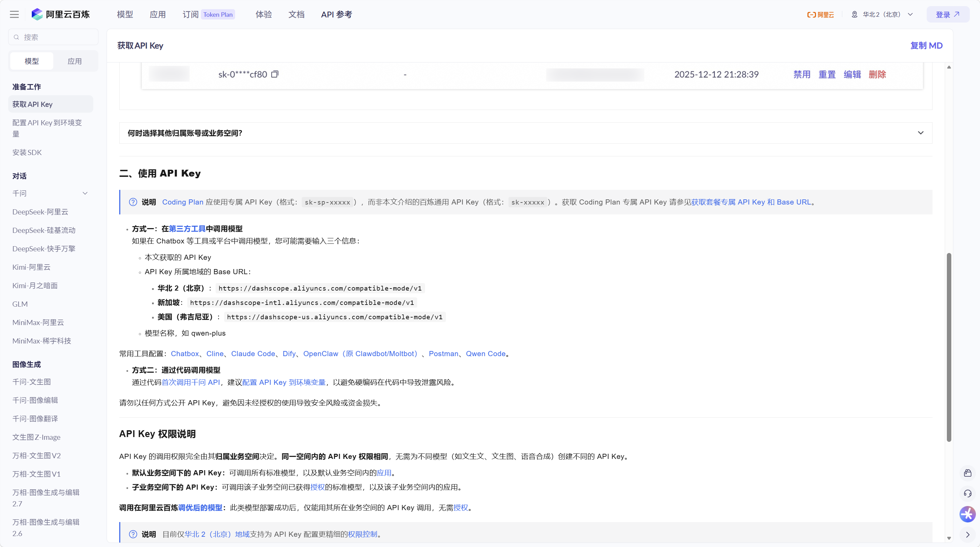The height and width of the screenshot is (547, 980).
Task: Open the AI assistant floating icon
Action: [x=967, y=514]
